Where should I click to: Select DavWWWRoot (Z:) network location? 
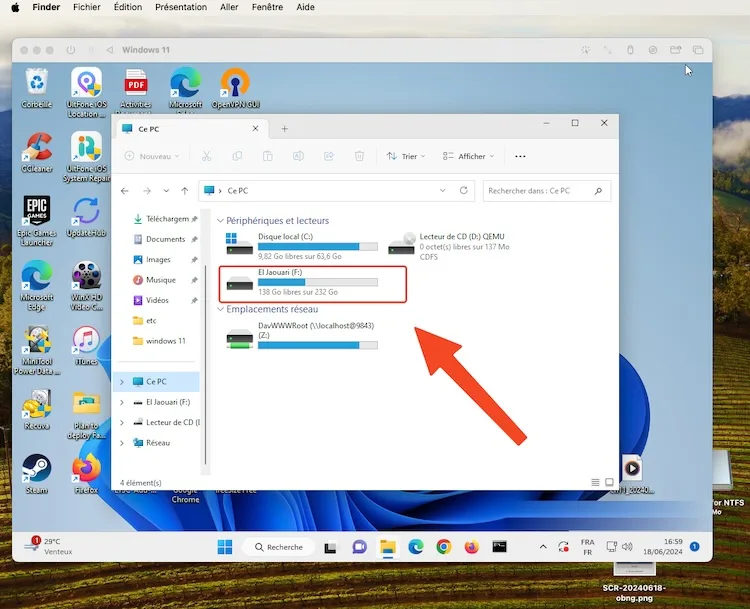pyautogui.click(x=301, y=336)
